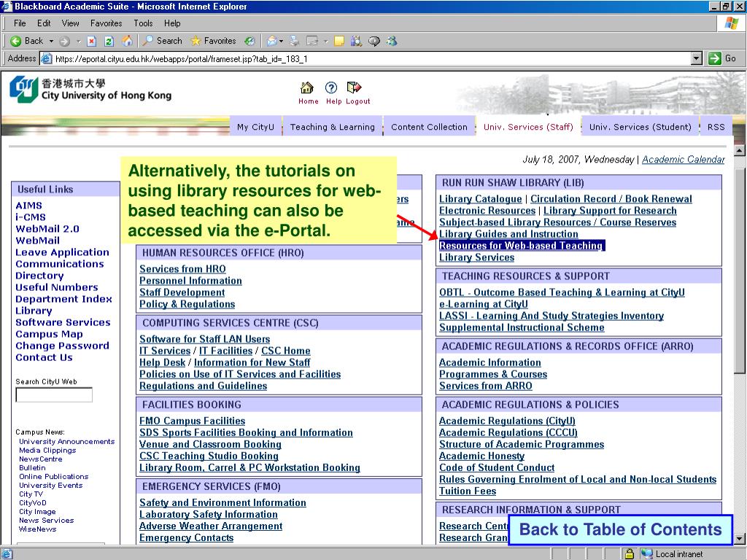The height and width of the screenshot is (560, 747).
Task: Open Resources for Web-based Teaching link
Action: [522, 246]
